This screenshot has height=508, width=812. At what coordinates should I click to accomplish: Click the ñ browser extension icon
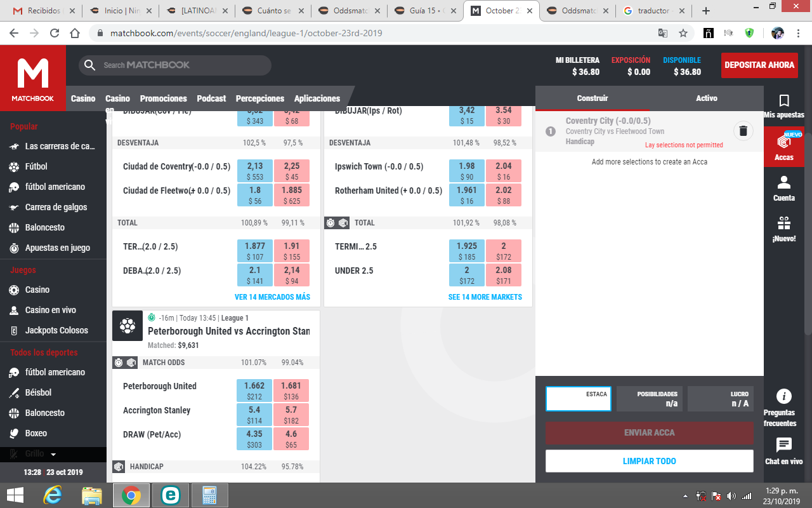pos(709,33)
